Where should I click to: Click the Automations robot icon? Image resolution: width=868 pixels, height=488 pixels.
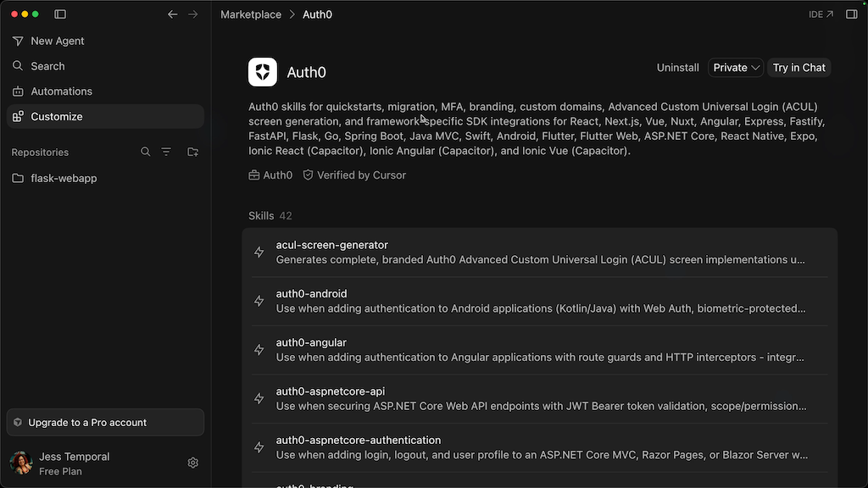click(18, 91)
